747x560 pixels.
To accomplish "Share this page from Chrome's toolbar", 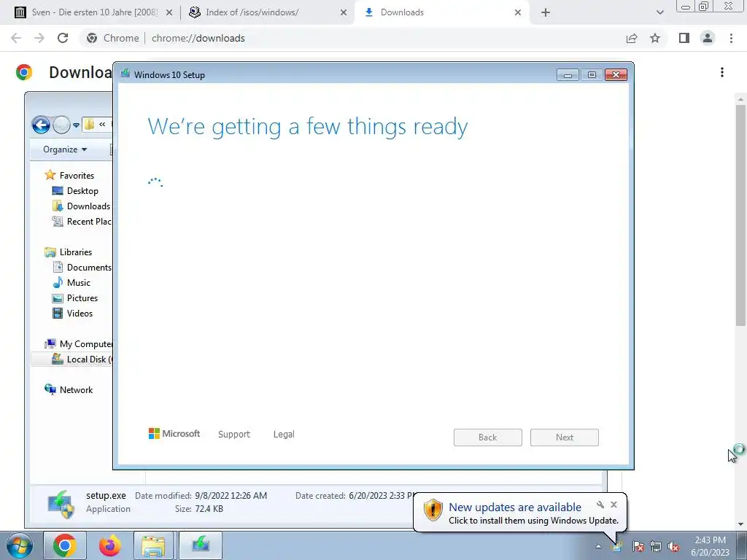I will tap(632, 38).
